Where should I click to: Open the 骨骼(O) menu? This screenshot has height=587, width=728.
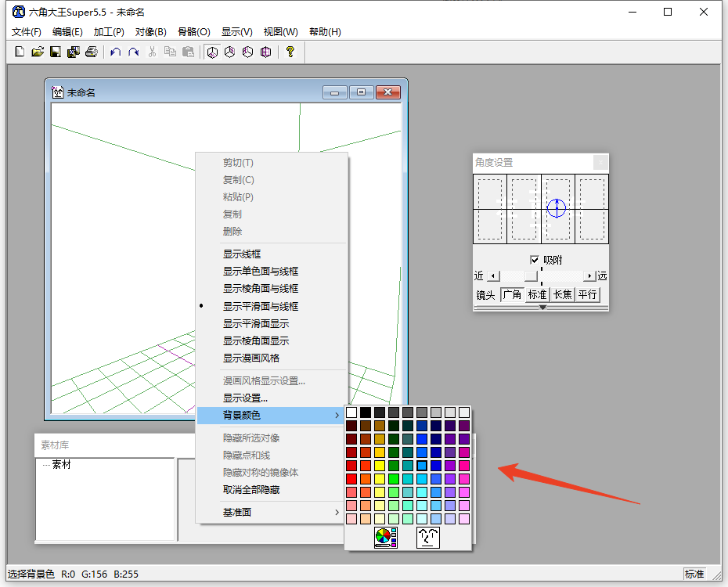193,32
